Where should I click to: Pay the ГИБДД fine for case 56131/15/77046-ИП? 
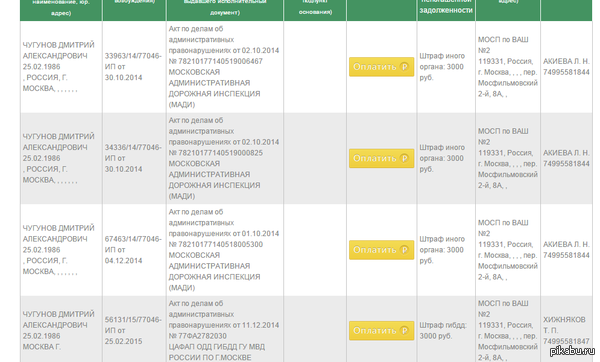pos(381,330)
